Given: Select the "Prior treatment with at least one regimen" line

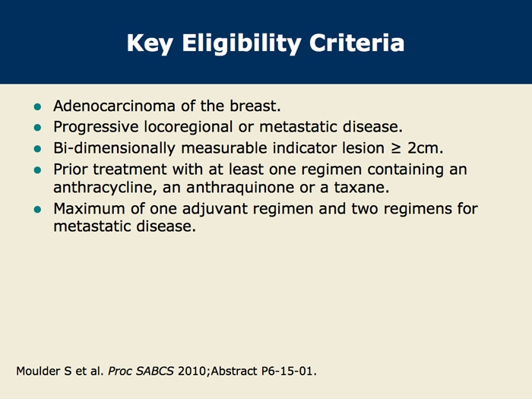Looking at the screenshot, I should point(260,168).
